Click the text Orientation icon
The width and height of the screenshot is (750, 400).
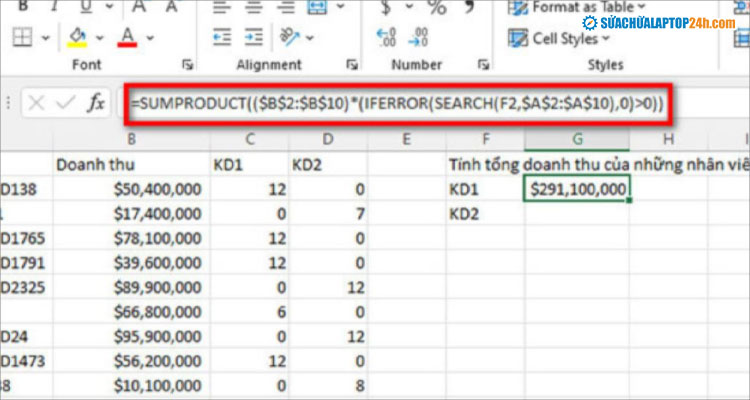pos(289,37)
